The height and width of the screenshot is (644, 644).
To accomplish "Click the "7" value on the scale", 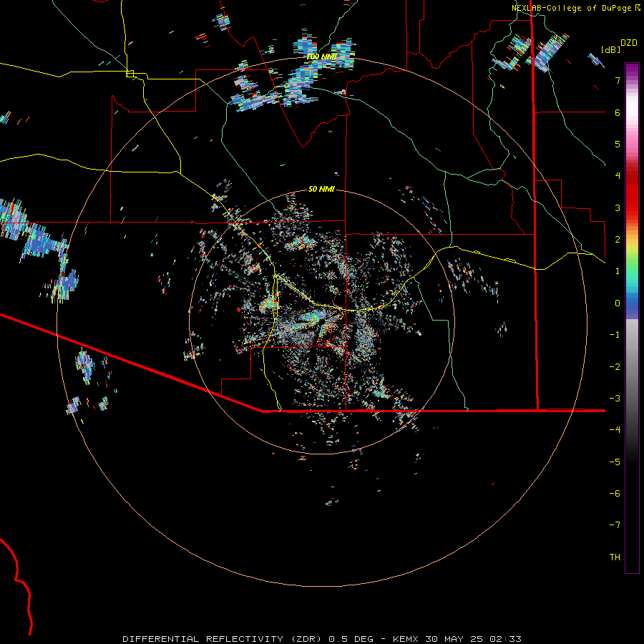I will (618, 80).
